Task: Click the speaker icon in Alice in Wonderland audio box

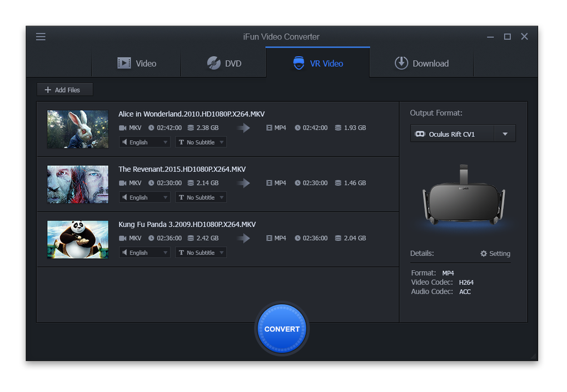Action: point(125,142)
